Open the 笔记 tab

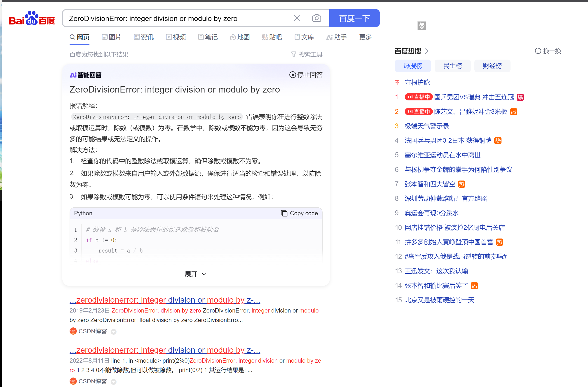tap(208, 37)
